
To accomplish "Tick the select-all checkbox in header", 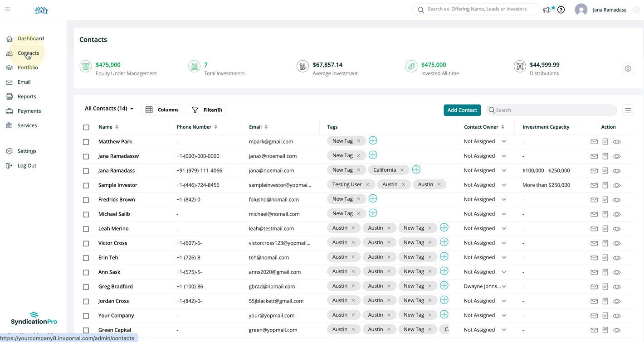I will click(x=86, y=127).
